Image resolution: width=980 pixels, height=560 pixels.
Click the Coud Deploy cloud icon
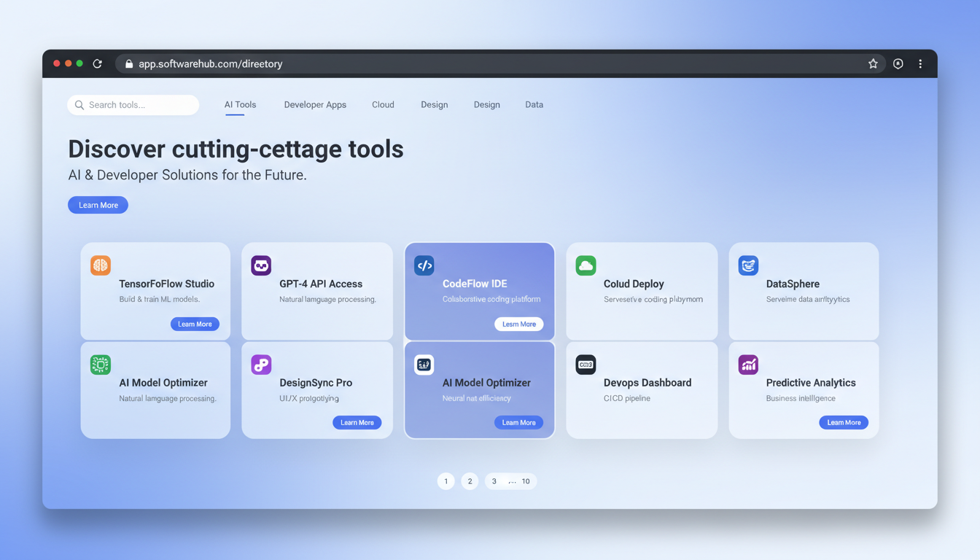586,265
